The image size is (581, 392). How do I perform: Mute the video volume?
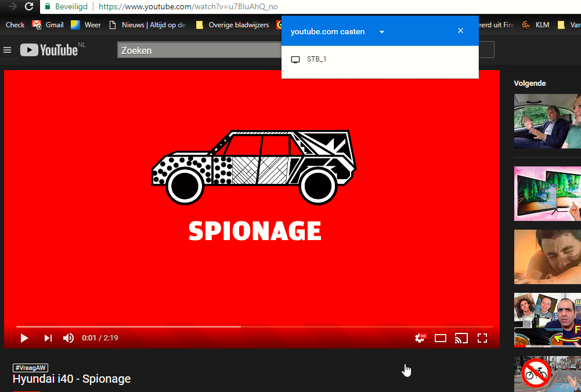pos(68,338)
